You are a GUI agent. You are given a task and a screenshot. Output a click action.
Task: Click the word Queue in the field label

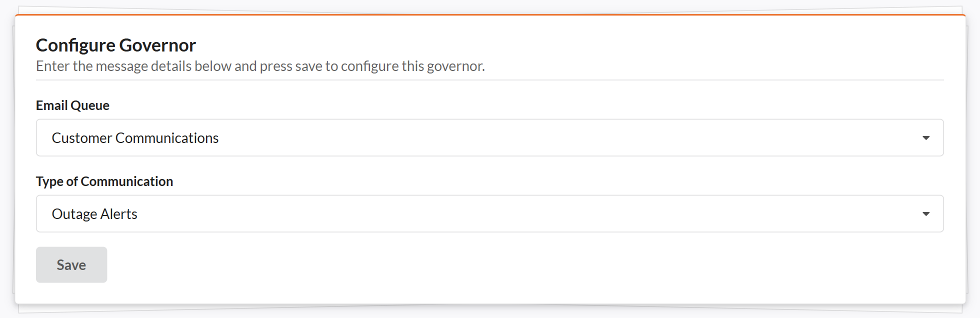[90, 105]
